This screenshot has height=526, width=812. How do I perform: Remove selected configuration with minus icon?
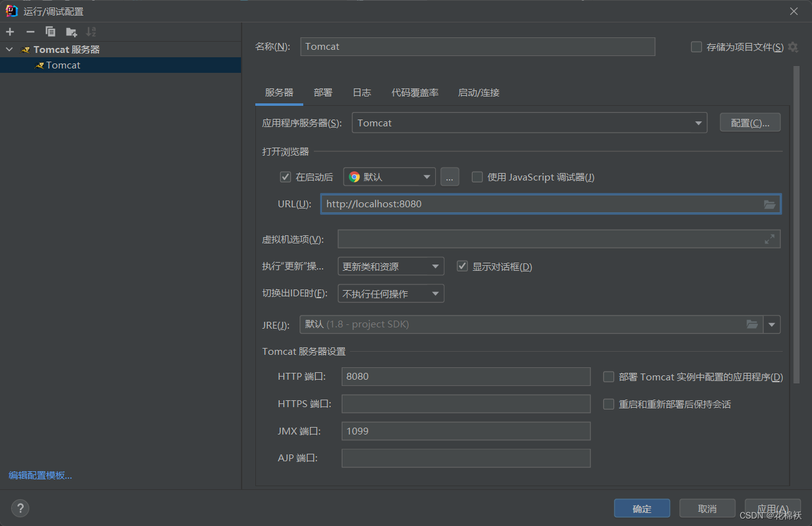(30, 32)
